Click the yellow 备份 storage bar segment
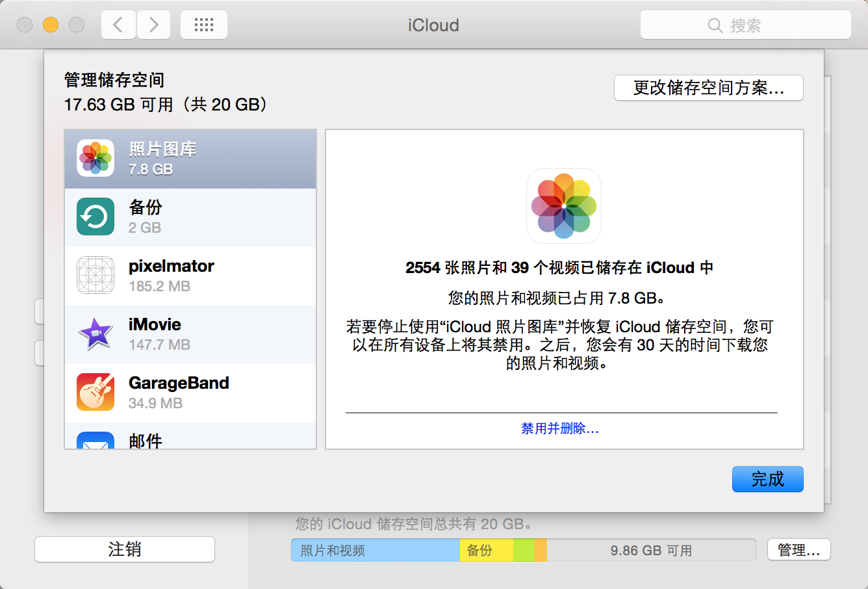The width and height of the screenshot is (868, 589). [x=486, y=551]
